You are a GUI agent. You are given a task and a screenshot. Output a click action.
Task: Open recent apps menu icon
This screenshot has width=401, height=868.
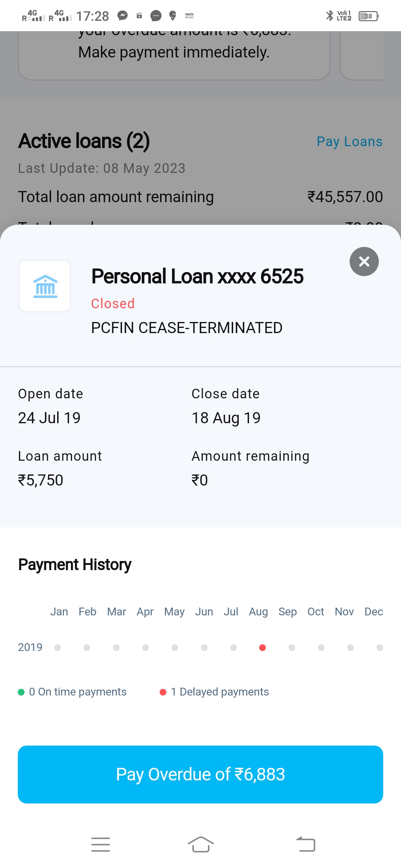[x=101, y=845]
